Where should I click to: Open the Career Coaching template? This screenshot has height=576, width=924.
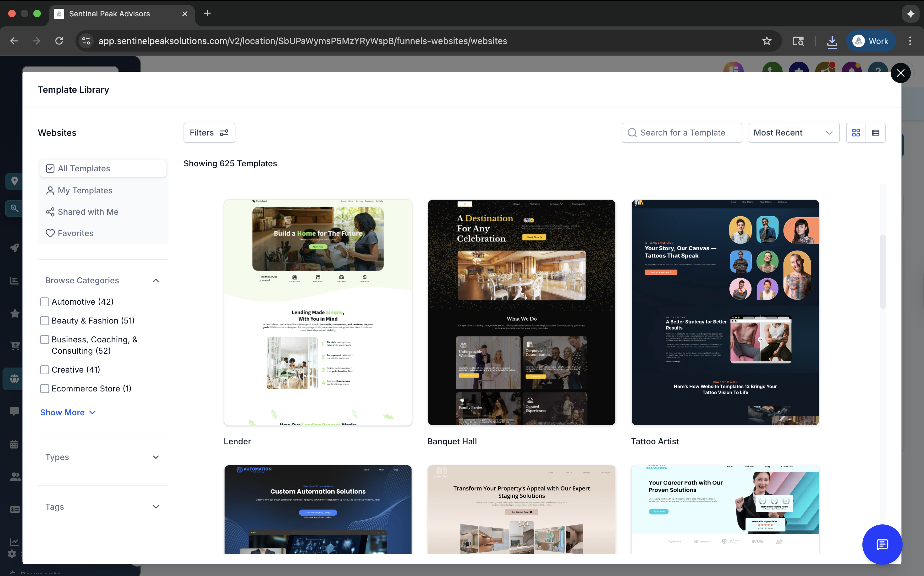pos(725,509)
